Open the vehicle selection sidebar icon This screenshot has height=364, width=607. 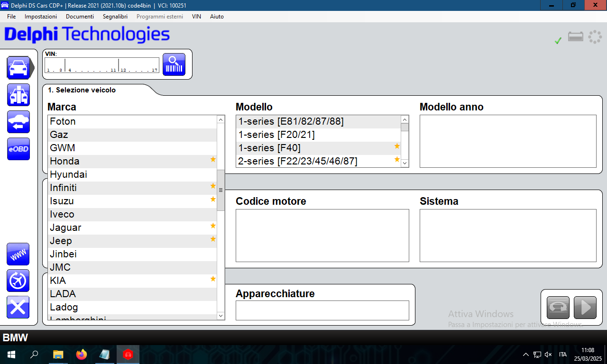(x=18, y=68)
